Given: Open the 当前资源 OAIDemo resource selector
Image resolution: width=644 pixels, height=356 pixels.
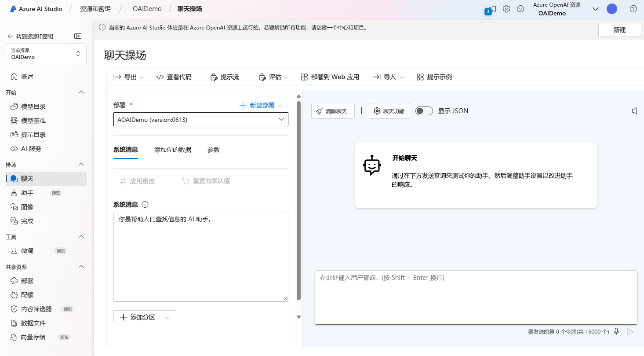Looking at the screenshot, I should coord(46,54).
